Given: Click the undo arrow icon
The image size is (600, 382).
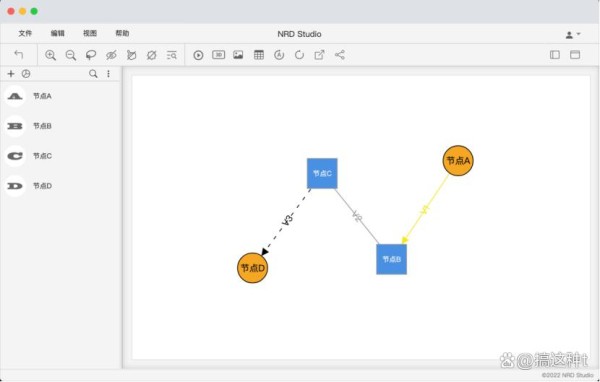Looking at the screenshot, I should coord(18,55).
